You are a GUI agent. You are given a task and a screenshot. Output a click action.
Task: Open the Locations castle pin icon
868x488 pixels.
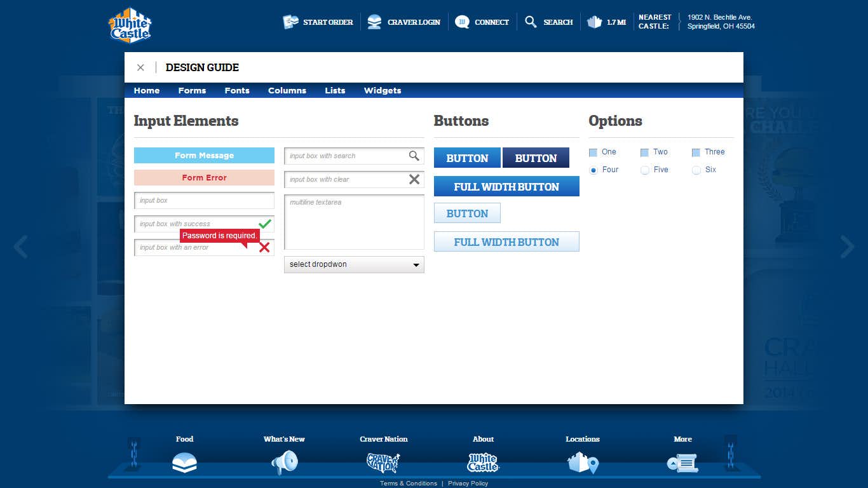[x=583, y=463]
